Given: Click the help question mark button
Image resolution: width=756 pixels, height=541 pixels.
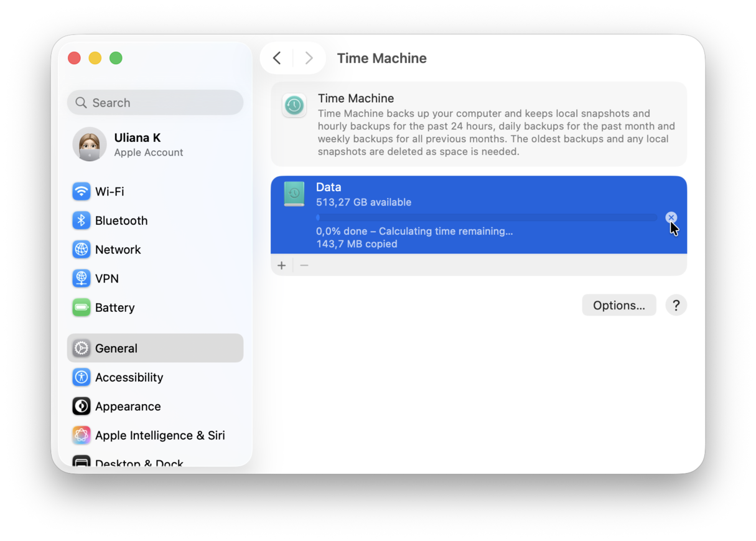Looking at the screenshot, I should [676, 305].
